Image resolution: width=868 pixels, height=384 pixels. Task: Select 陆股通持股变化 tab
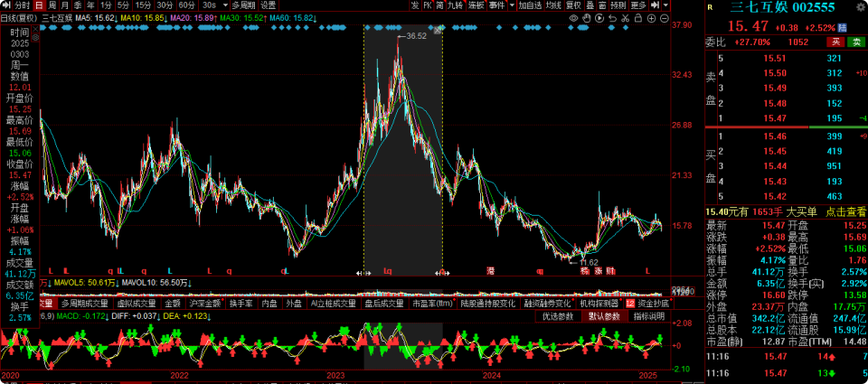[488, 304]
